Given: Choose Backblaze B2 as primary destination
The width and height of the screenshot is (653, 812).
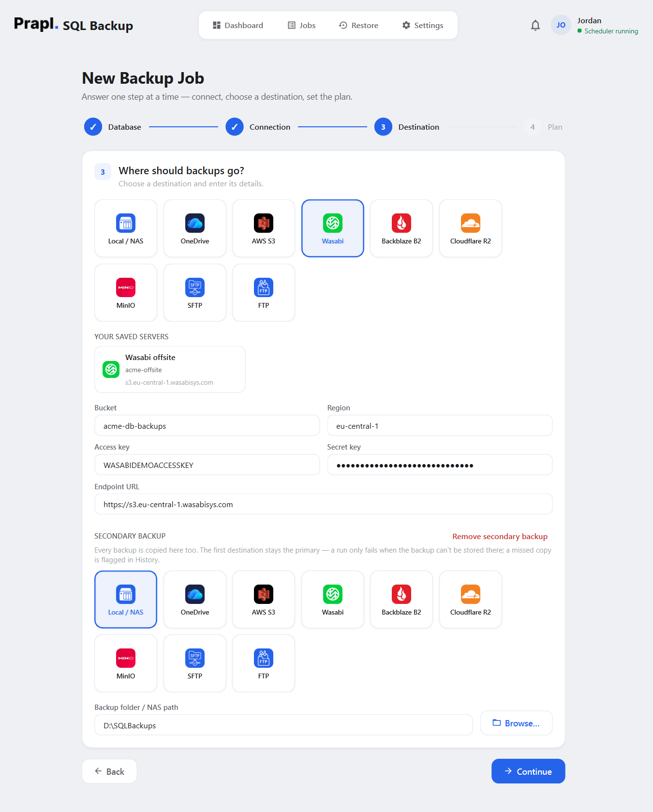Looking at the screenshot, I should tap(401, 228).
